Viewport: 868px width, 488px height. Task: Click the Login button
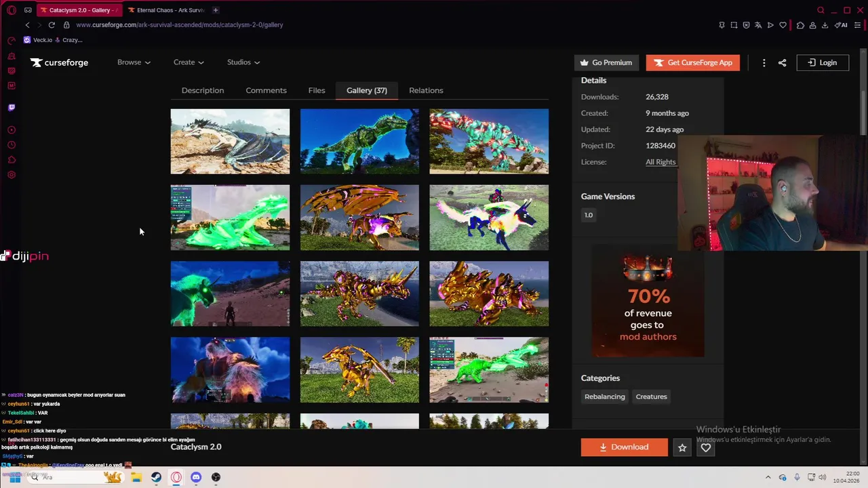tap(823, 62)
